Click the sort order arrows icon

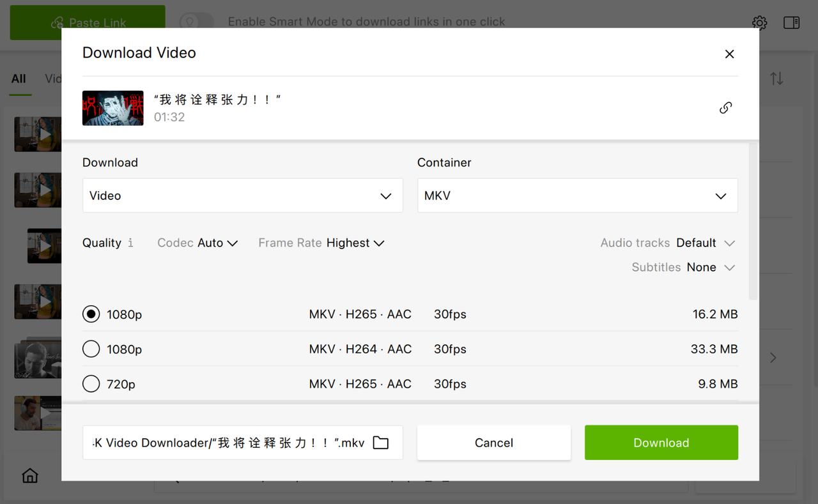pyautogui.click(x=776, y=79)
